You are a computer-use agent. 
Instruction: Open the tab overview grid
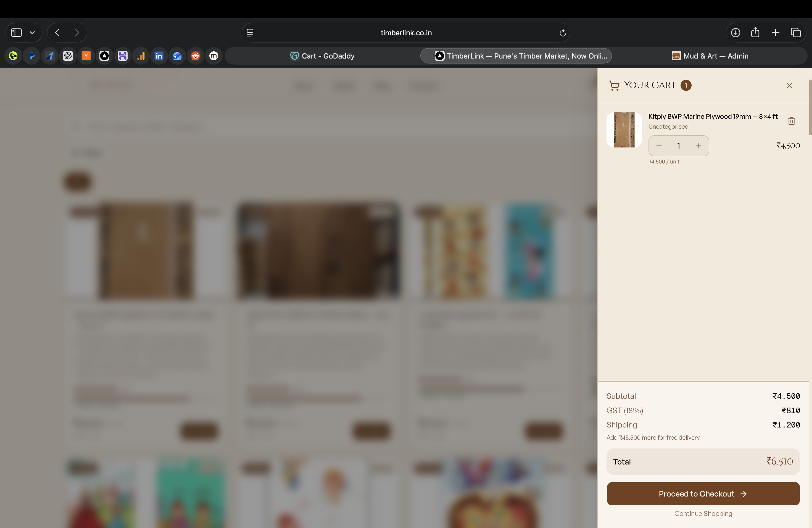[796, 32]
